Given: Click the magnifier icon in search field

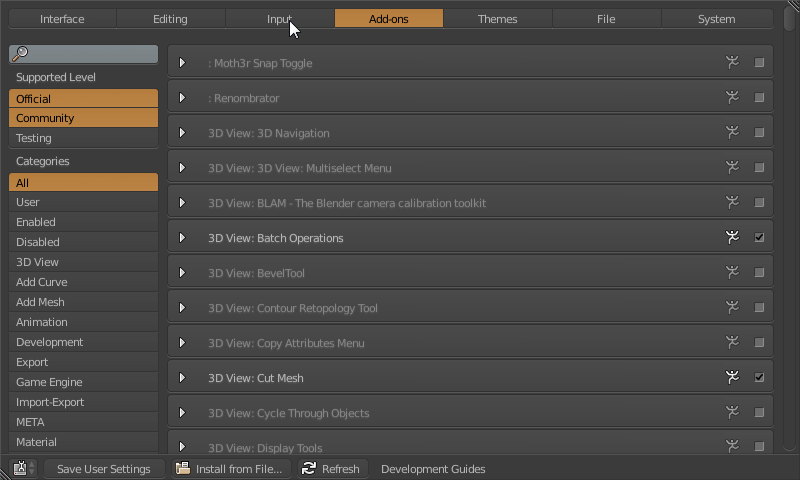Looking at the screenshot, I should coord(20,55).
